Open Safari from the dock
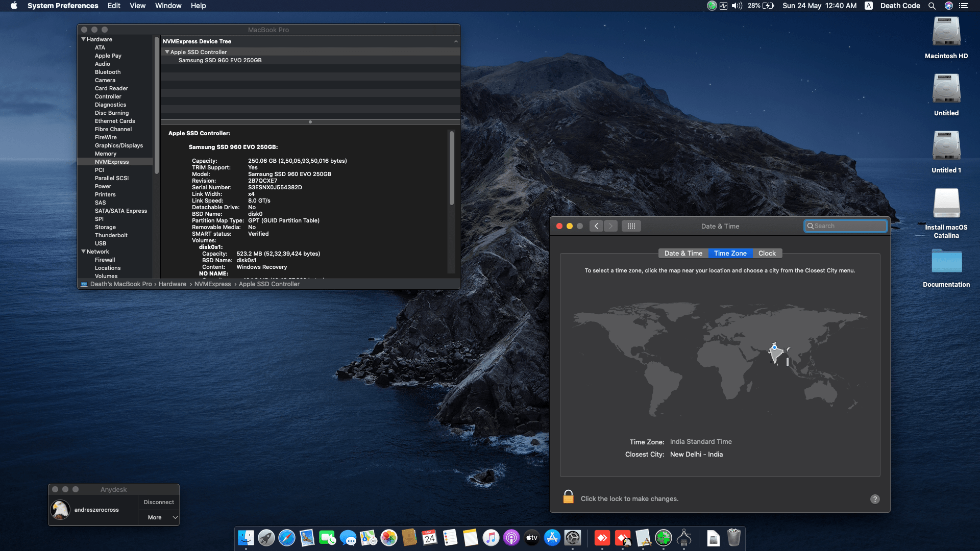This screenshot has height=551, width=980. 286,538
